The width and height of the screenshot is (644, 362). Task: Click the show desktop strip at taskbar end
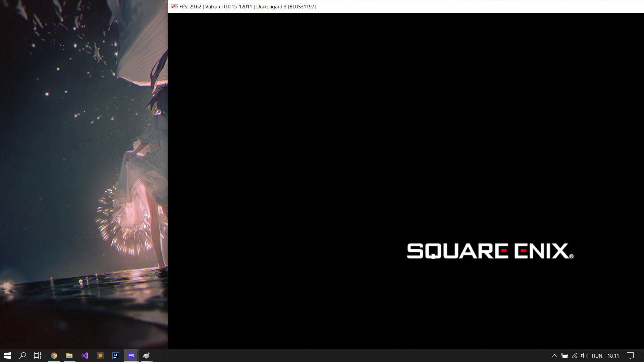[x=643, y=356]
